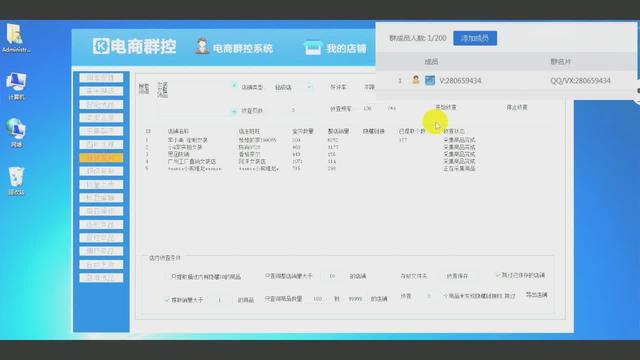The image size is (640, 360).
Task: Click the blue 添加成员 button
Action: [x=475, y=38]
